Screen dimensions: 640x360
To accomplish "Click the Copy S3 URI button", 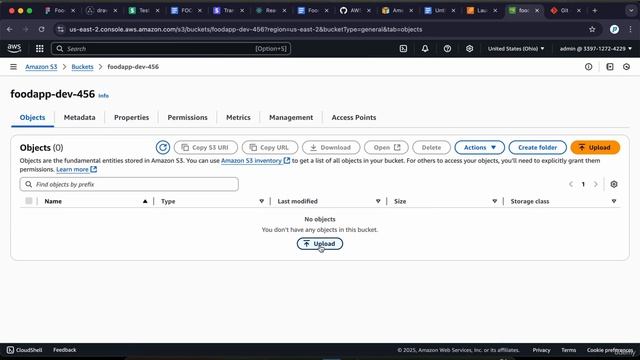I will [x=206, y=147].
